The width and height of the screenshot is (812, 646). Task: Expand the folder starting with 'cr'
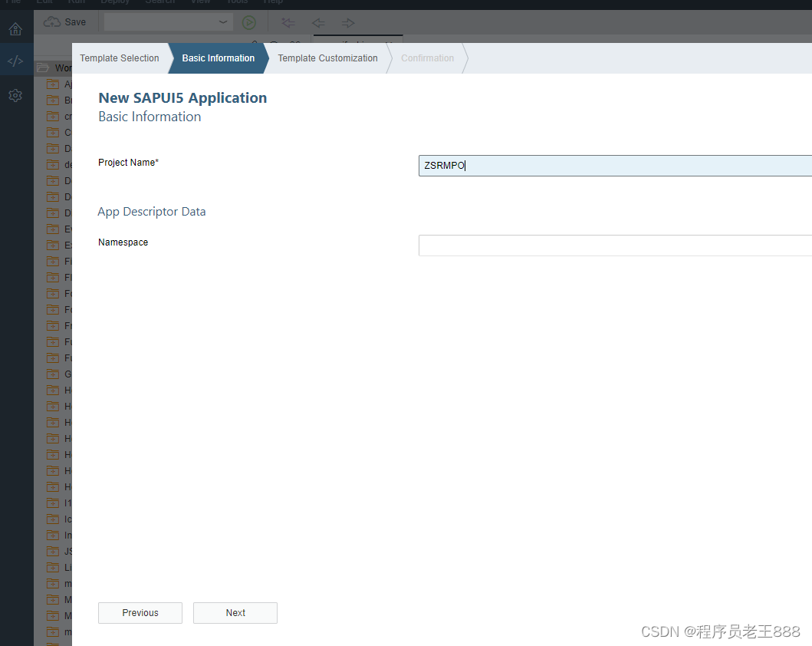pyautogui.click(x=53, y=116)
